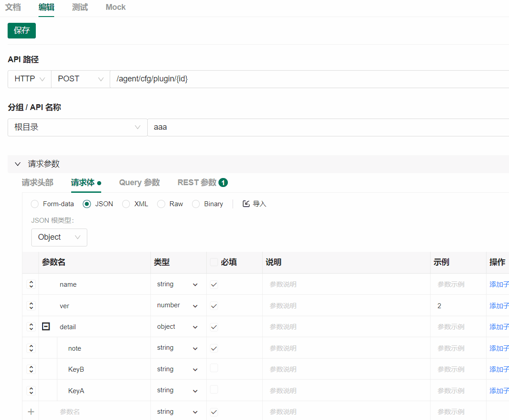The height and width of the screenshot is (420, 509).
Task: Click the reorder handle beside the KeyB parameter
Action: click(x=30, y=369)
